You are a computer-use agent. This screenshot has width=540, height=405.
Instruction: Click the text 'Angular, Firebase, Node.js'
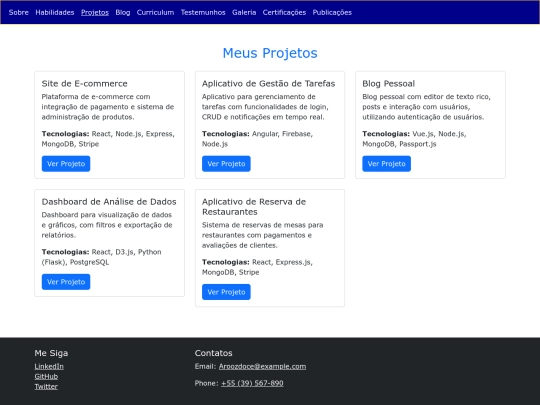[257, 139]
